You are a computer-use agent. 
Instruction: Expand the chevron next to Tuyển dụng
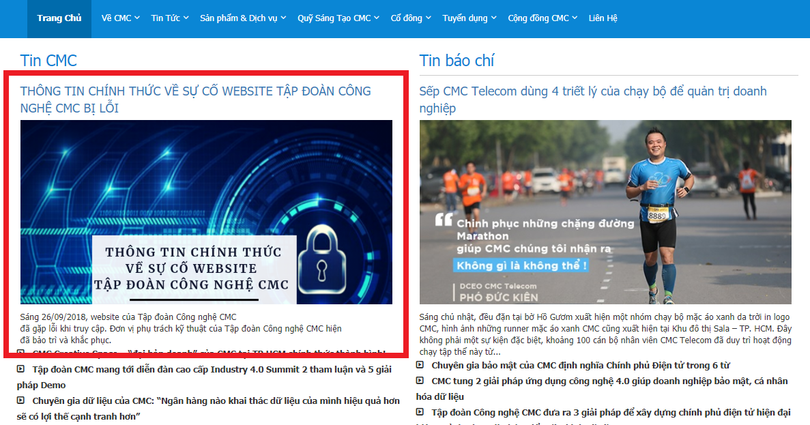tap(494, 18)
